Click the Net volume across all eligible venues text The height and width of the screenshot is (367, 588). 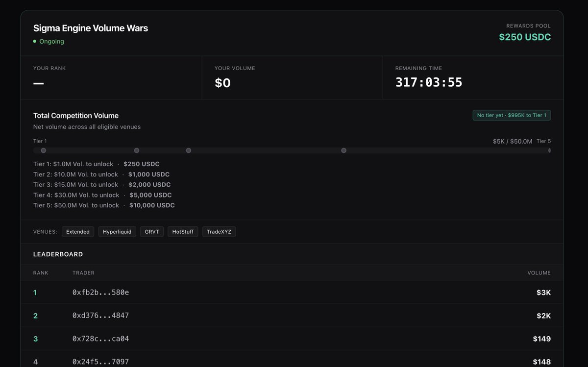coord(87,127)
